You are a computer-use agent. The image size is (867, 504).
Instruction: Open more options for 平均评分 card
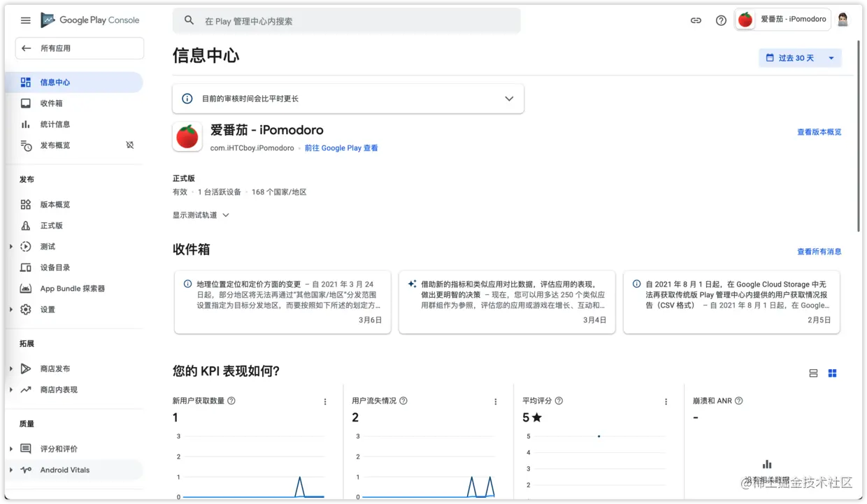point(666,402)
